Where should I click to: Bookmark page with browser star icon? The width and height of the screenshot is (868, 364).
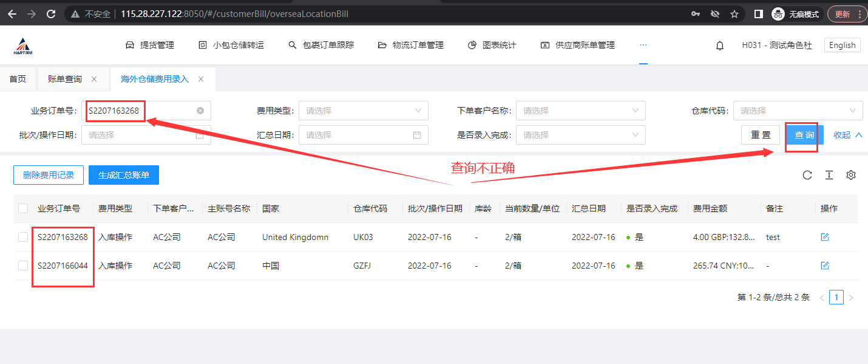click(x=734, y=14)
